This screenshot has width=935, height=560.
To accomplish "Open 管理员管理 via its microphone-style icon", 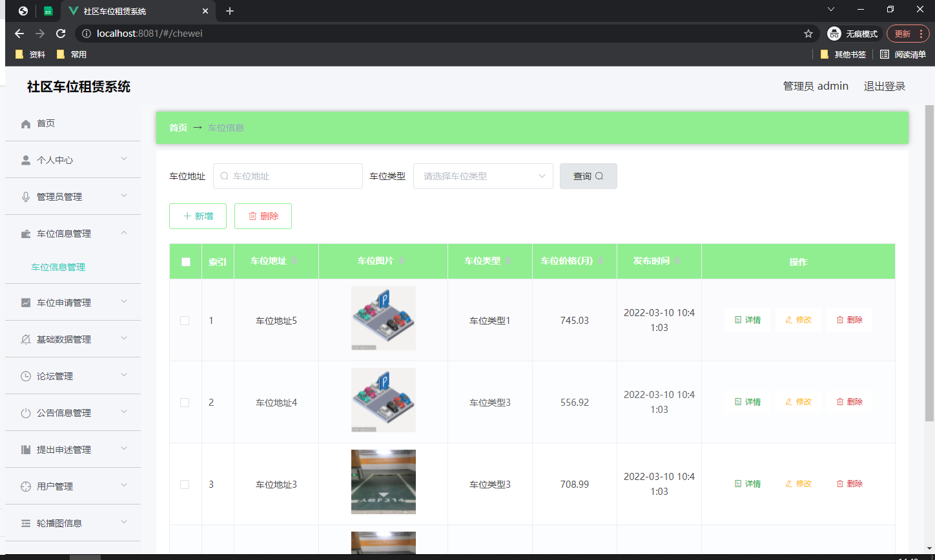I will point(26,196).
